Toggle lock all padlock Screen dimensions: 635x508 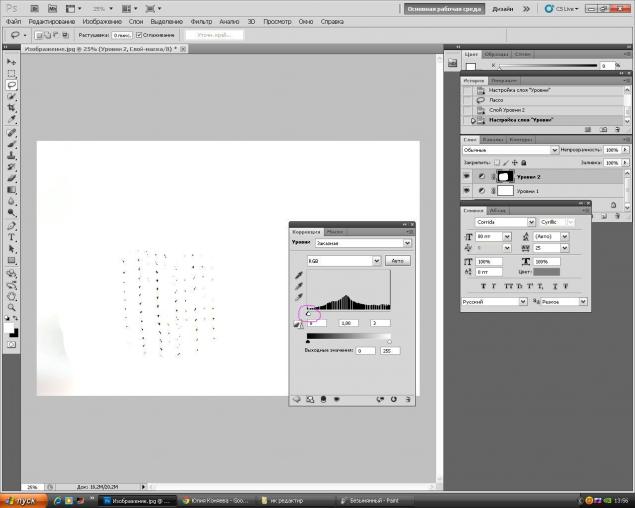pyautogui.click(x=524, y=163)
